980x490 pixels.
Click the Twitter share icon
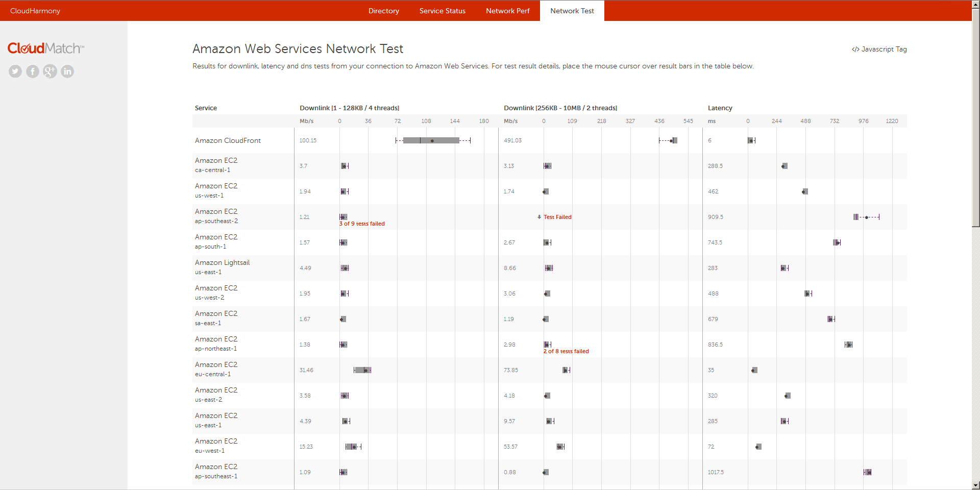15,71
